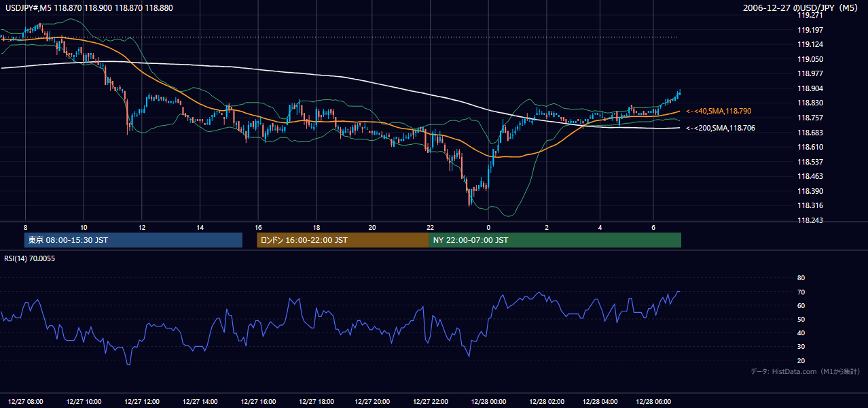Click the 12/27 10:00 date axis label

pyautogui.click(x=84, y=402)
